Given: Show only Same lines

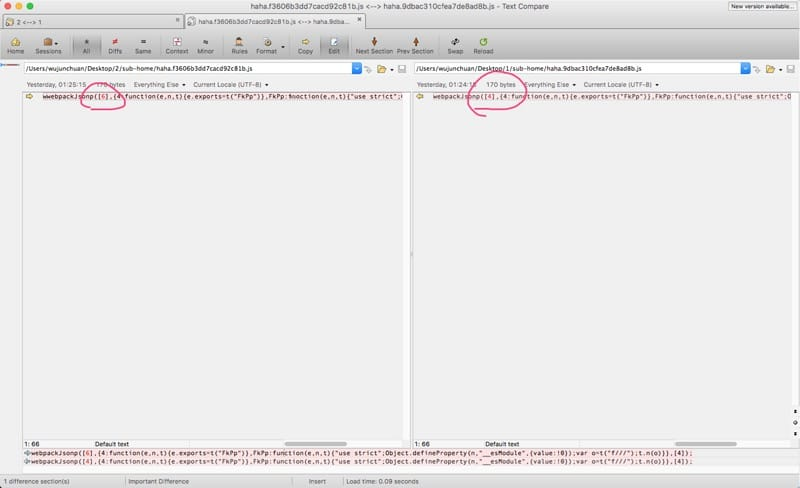Looking at the screenshot, I should [x=143, y=45].
